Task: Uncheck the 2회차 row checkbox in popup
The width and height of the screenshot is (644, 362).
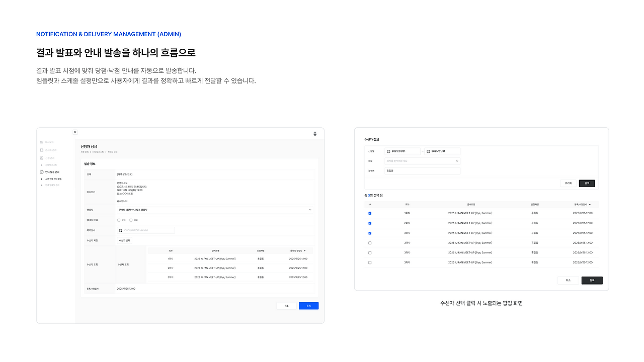Action: pyautogui.click(x=370, y=223)
